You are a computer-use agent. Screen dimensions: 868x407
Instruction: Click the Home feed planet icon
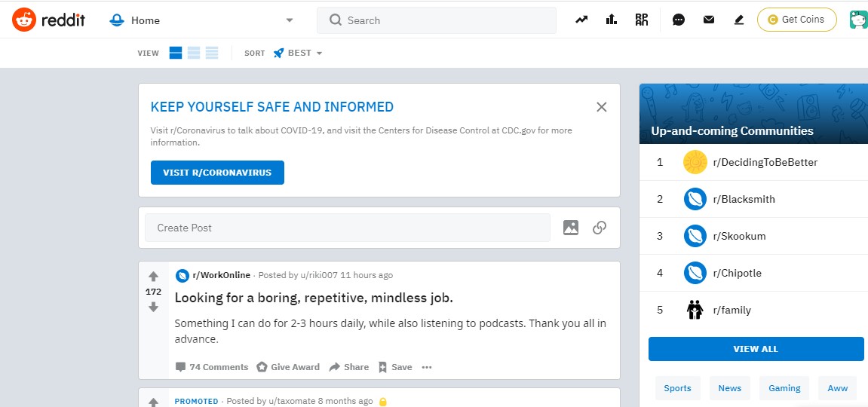[117, 20]
